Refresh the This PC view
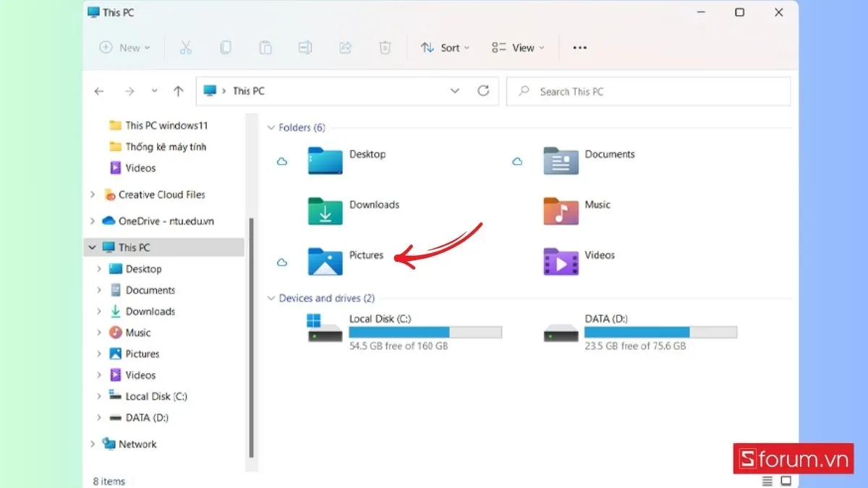The image size is (868, 488). pyautogui.click(x=483, y=91)
